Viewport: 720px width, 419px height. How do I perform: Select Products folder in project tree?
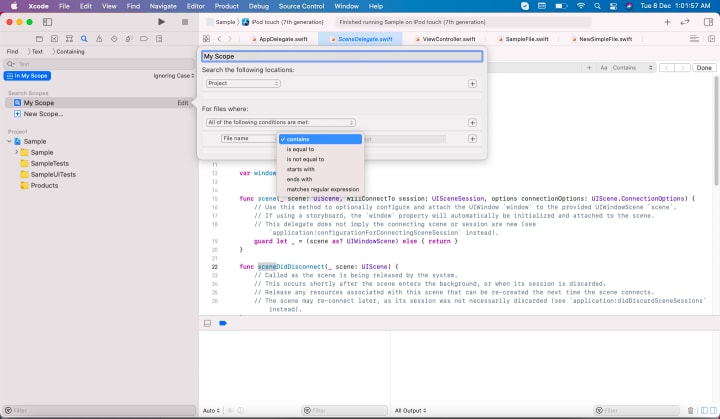(x=44, y=186)
